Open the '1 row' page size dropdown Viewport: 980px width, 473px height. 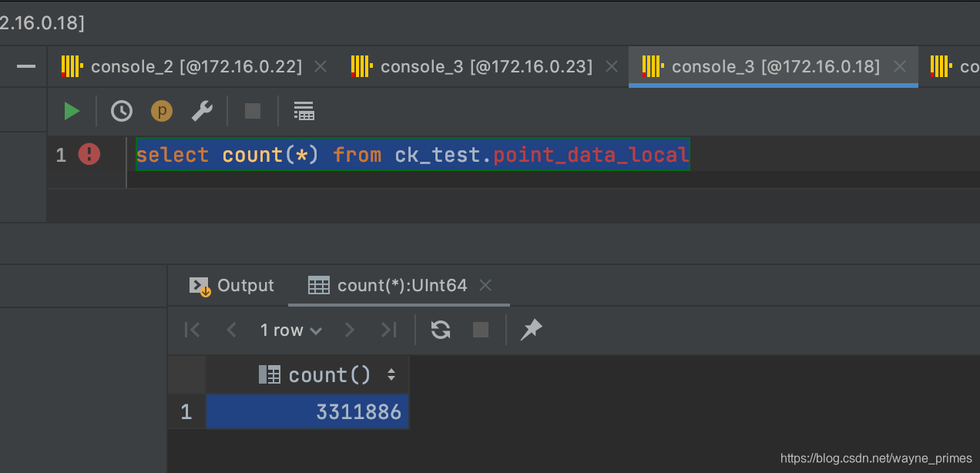click(290, 330)
